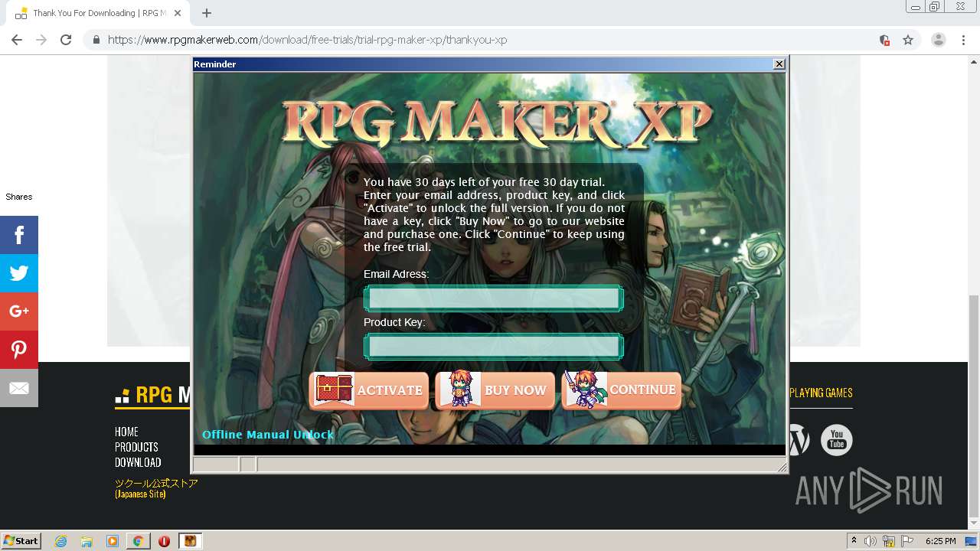The height and width of the screenshot is (551, 980).
Task: Share the page on Google Plus
Action: tap(19, 311)
